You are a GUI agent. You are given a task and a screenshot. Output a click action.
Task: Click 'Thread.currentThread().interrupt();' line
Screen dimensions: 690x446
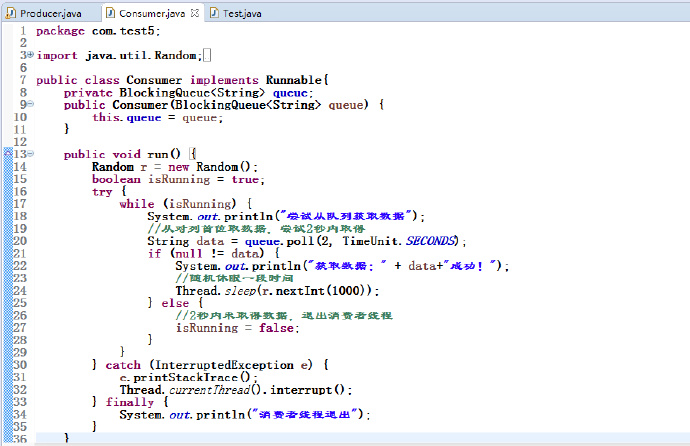pyautogui.click(x=236, y=390)
